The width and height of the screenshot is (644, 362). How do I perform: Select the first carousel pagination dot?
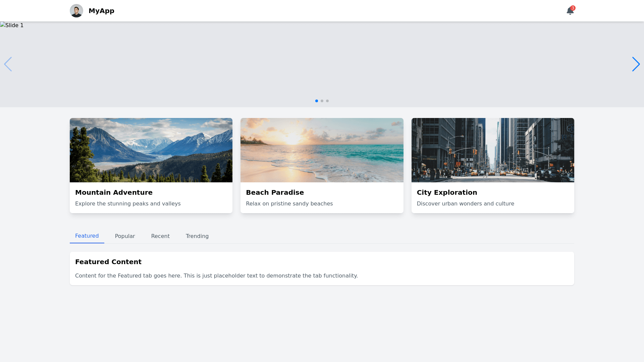(317, 101)
